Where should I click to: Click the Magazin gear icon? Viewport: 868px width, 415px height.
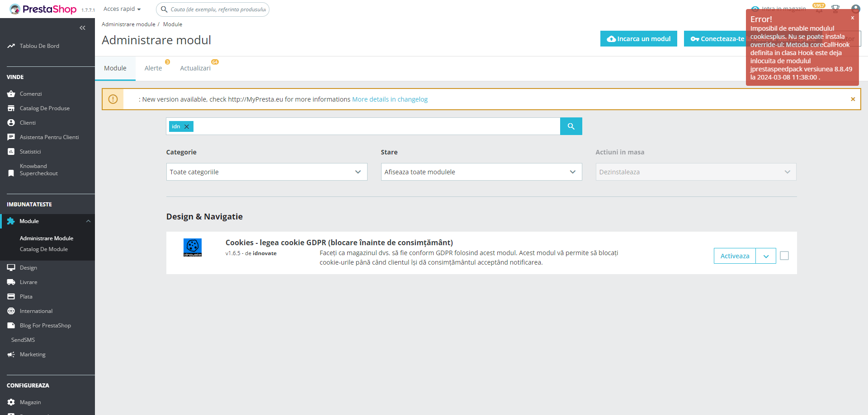point(11,402)
